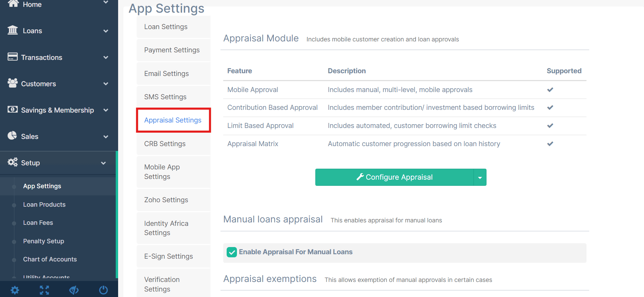Click the Appraisal Matrix supported checkmark
The height and width of the screenshot is (297, 644).
550,144
